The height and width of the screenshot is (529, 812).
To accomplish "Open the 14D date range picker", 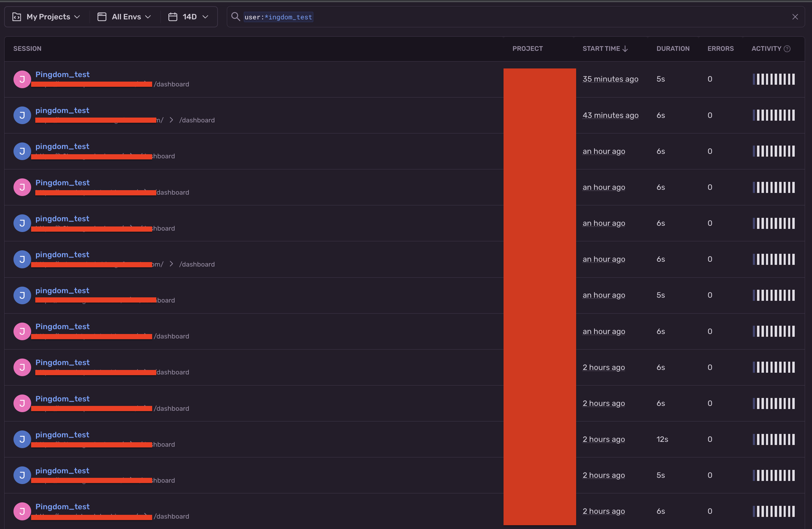I will click(x=190, y=16).
